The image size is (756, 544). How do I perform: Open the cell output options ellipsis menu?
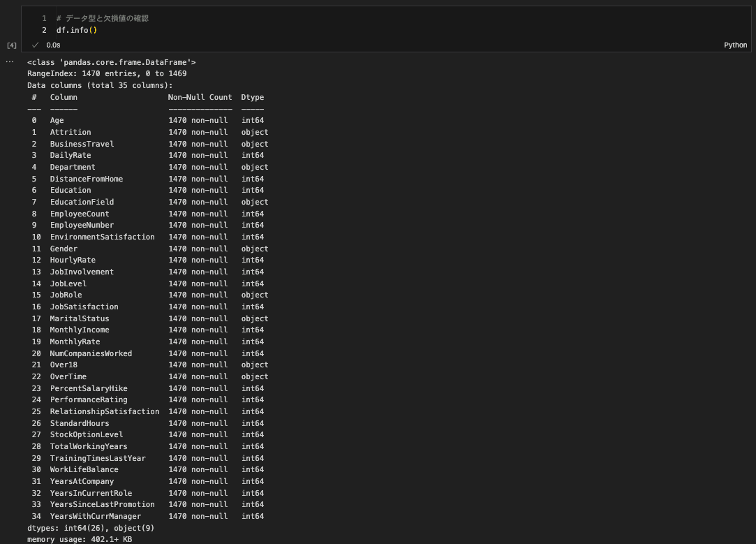9,61
